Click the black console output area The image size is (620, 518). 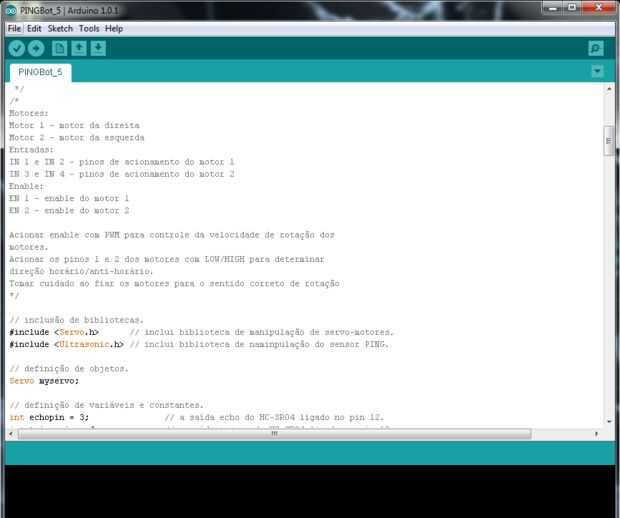(x=310, y=491)
